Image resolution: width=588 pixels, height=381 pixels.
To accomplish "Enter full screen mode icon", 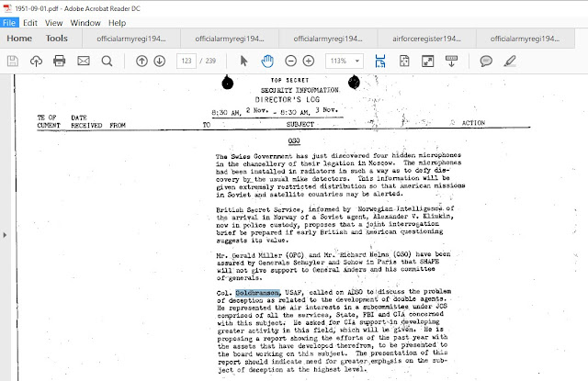I will [x=427, y=61].
